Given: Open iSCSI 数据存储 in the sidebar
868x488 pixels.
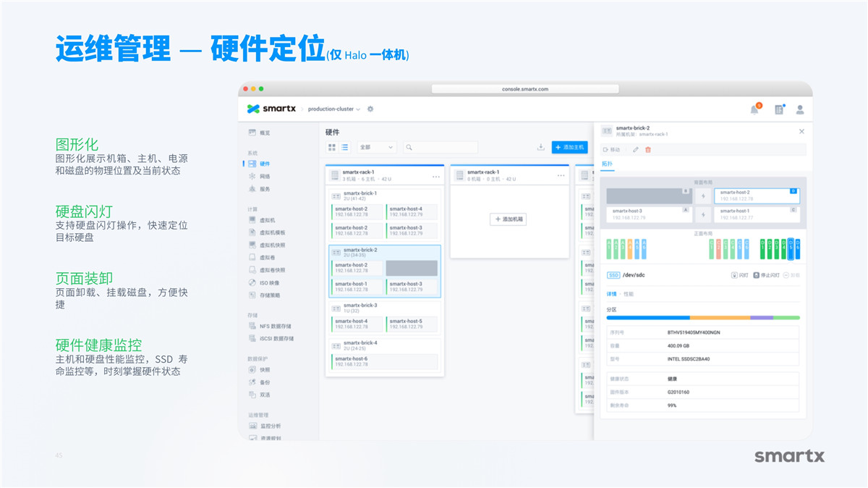Looking at the screenshot, I should [271, 339].
